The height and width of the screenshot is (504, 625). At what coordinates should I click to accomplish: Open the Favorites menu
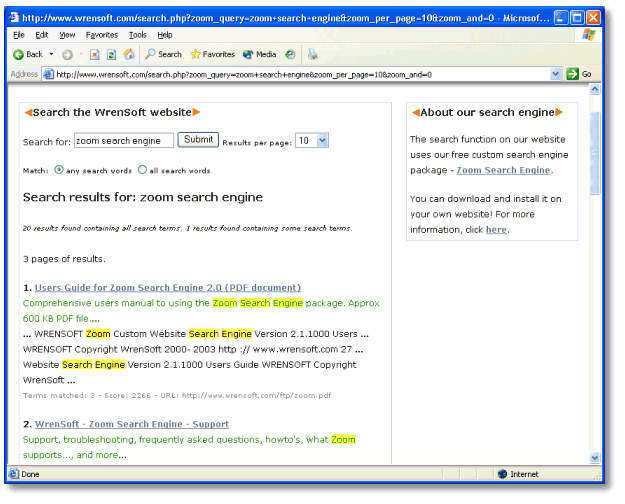click(x=102, y=35)
